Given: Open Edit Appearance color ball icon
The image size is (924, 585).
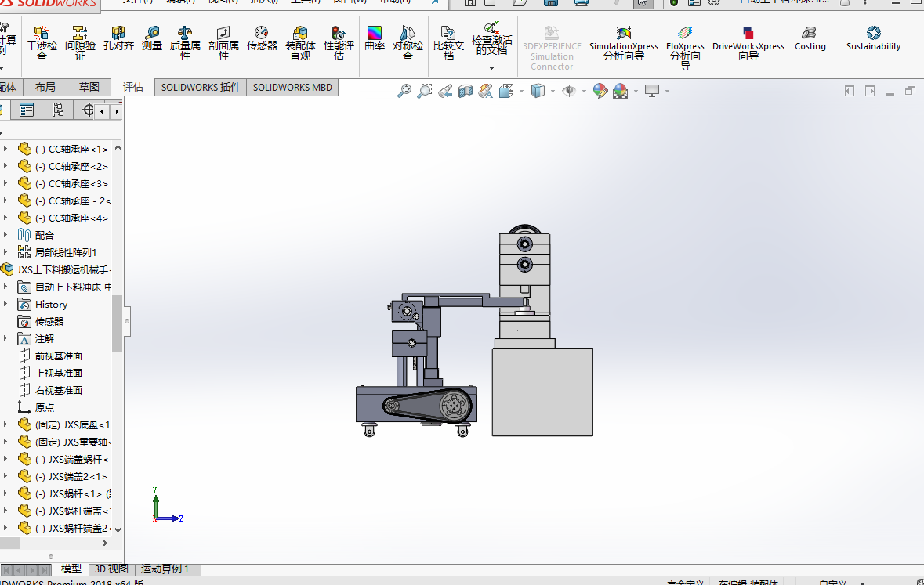Looking at the screenshot, I should point(600,91).
